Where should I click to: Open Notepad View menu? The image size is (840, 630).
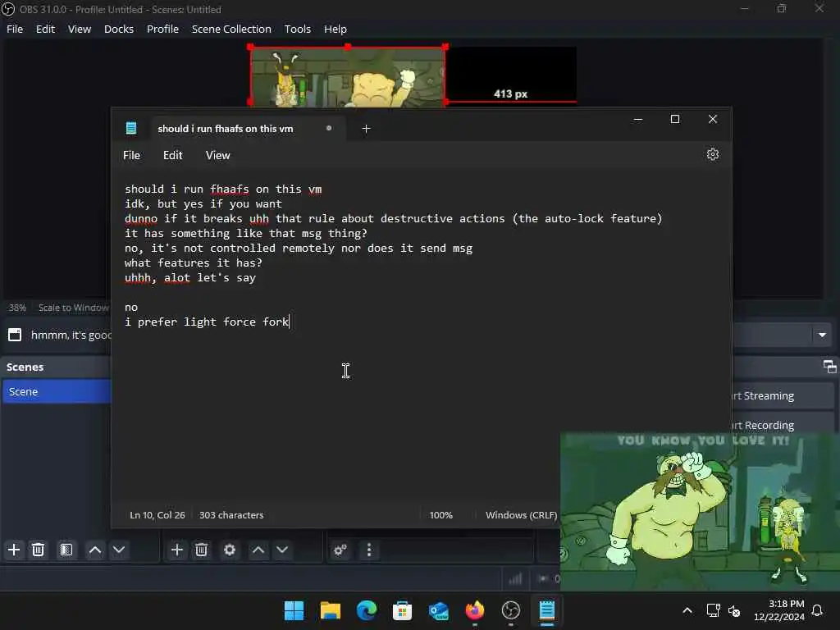(x=218, y=155)
